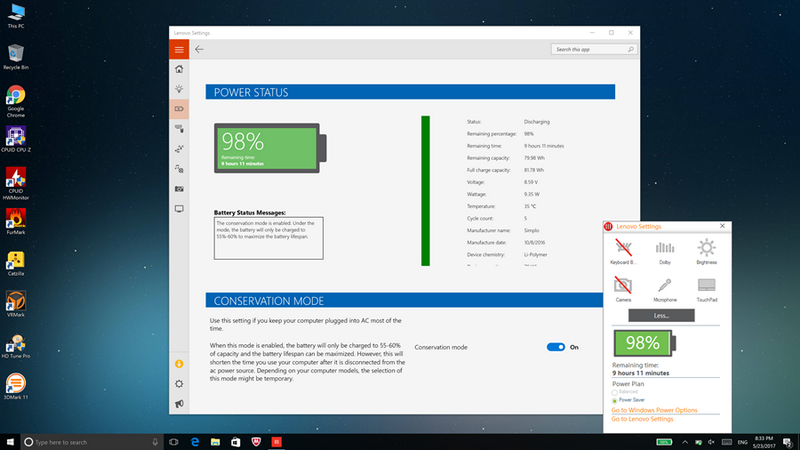Click the 98% battery in the popup
The image size is (800, 450).
(x=644, y=343)
